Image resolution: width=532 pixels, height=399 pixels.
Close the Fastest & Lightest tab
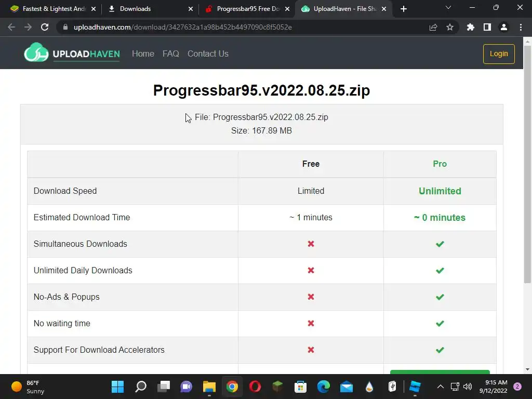pos(94,9)
